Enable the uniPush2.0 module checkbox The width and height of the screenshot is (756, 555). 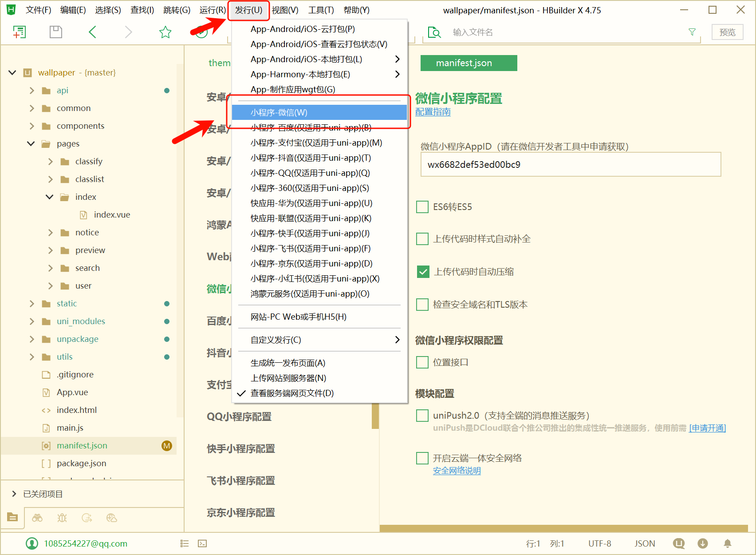pyautogui.click(x=422, y=416)
